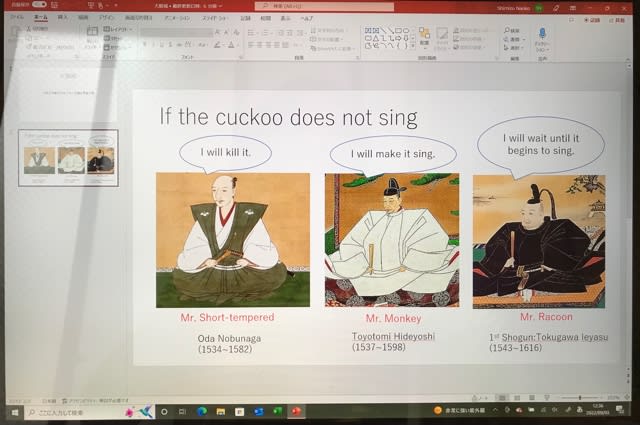The image size is (640, 425).
Task: Click the Align Left icon
Action: pos(251,45)
